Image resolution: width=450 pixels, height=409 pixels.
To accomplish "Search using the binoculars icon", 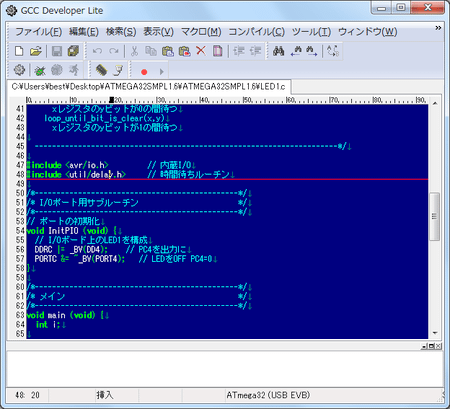I will [x=278, y=51].
